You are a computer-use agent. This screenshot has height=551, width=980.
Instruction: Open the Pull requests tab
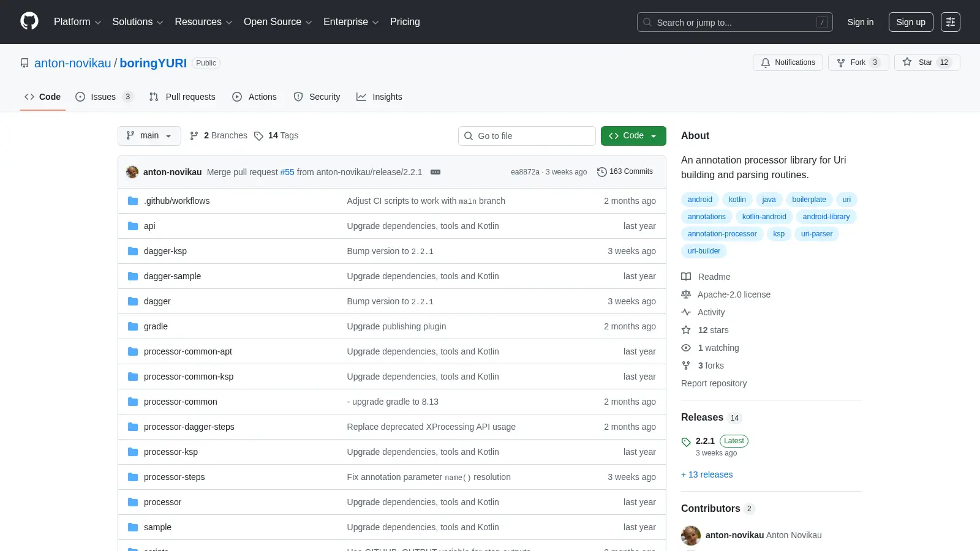point(183,97)
